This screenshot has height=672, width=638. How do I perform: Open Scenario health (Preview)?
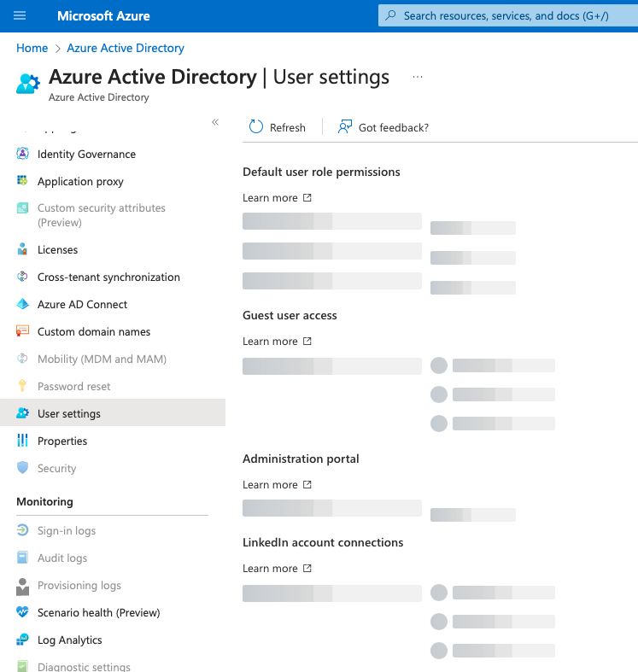[98, 612]
